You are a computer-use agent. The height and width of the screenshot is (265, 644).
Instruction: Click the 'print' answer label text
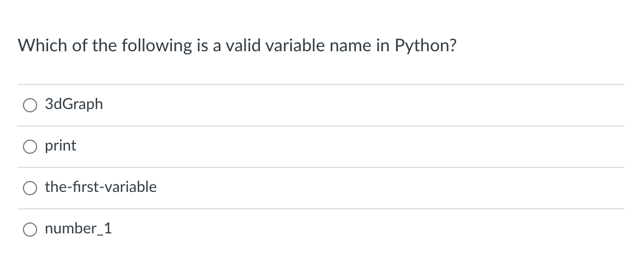coord(61,146)
